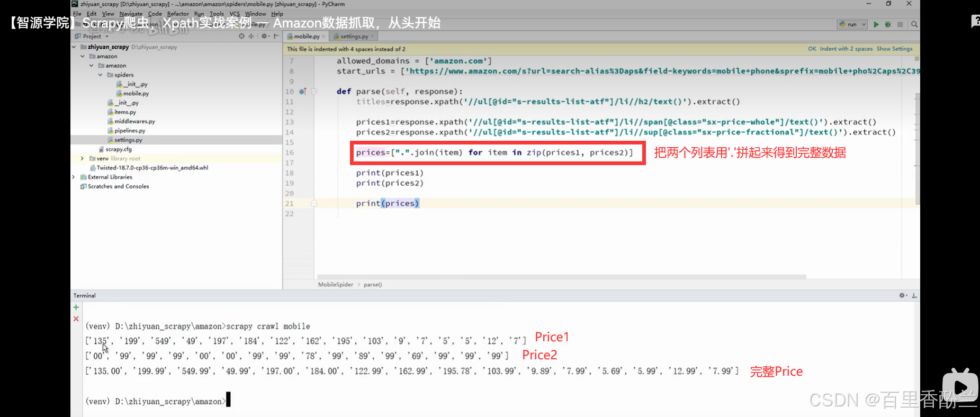This screenshot has height=417, width=980.
Task: Select mobile.py in the spiders folder
Action: [132, 94]
